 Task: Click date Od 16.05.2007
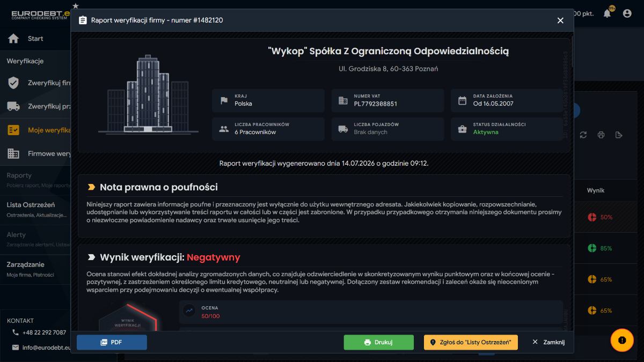[493, 104]
